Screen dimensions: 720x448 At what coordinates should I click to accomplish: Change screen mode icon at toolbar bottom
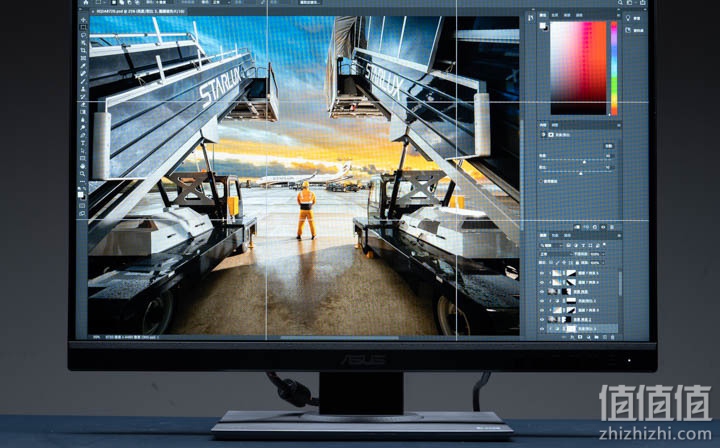tap(82, 213)
